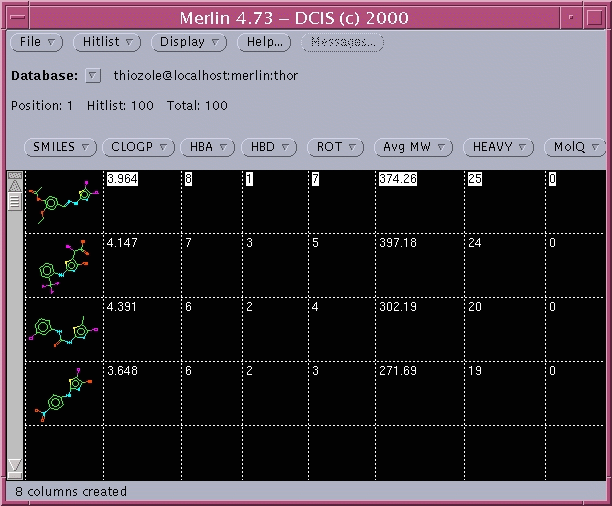
Task: Select molecule thumbnail with CLOGP 3.964
Action: pyautogui.click(x=64, y=202)
